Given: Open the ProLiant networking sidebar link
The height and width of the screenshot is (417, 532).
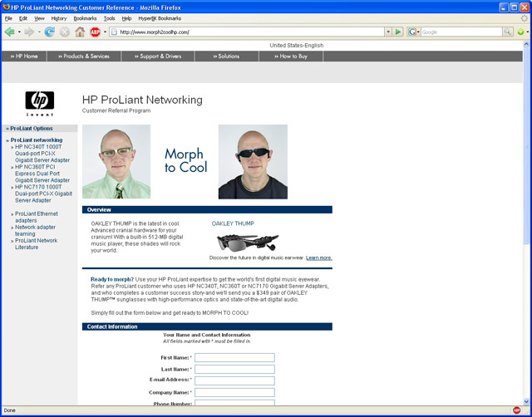Looking at the screenshot, I should [37, 140].
